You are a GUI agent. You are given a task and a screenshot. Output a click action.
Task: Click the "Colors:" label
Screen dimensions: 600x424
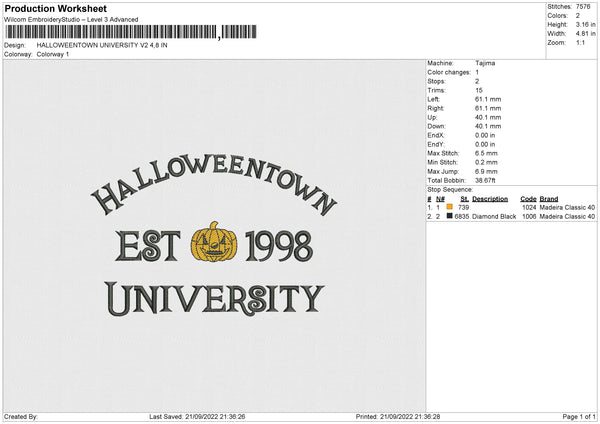point(557,16)
